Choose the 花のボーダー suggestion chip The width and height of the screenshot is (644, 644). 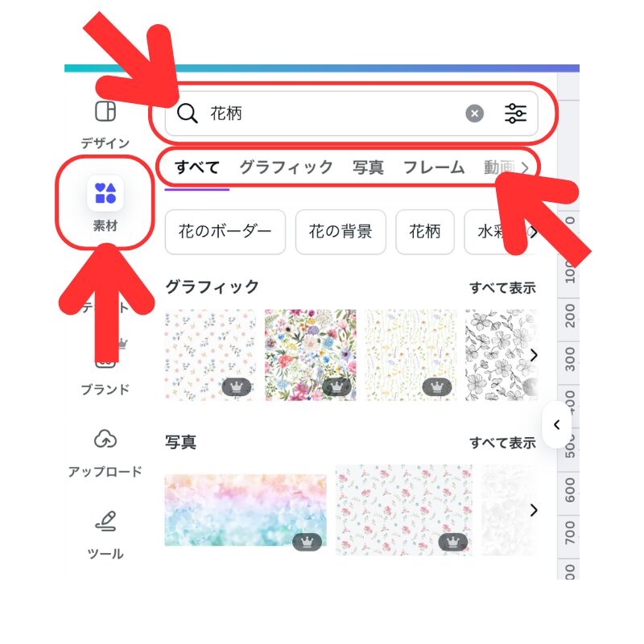pos(225,232)
